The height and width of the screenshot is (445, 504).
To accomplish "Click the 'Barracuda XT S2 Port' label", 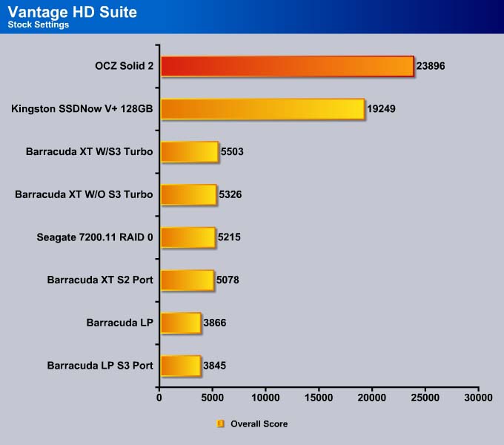I will 100,280.
